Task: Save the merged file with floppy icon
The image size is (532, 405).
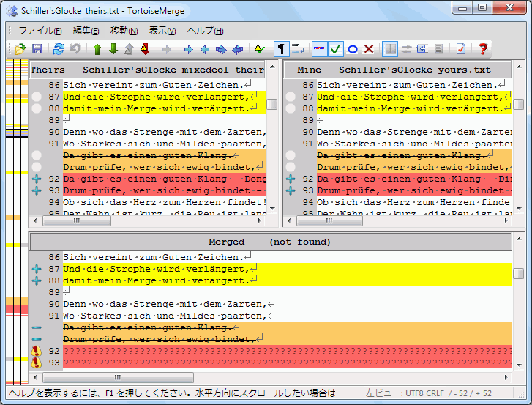Action: pos(37,49)
